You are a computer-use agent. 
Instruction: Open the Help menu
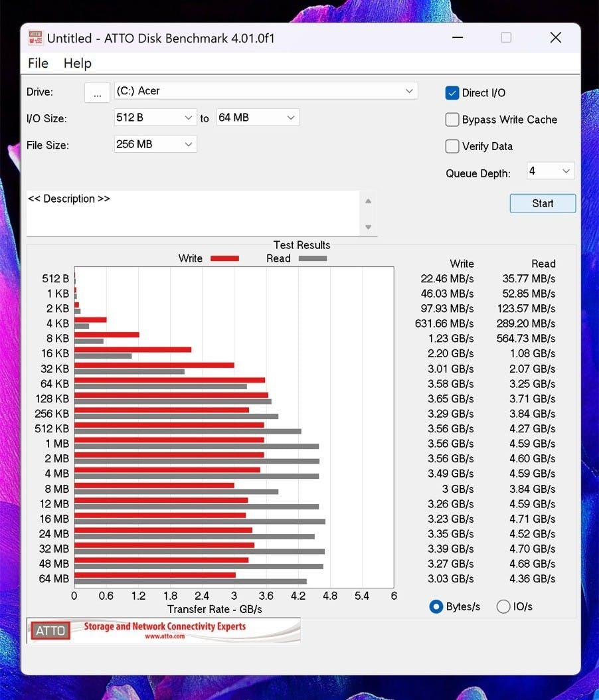click(x=78, y=63)
